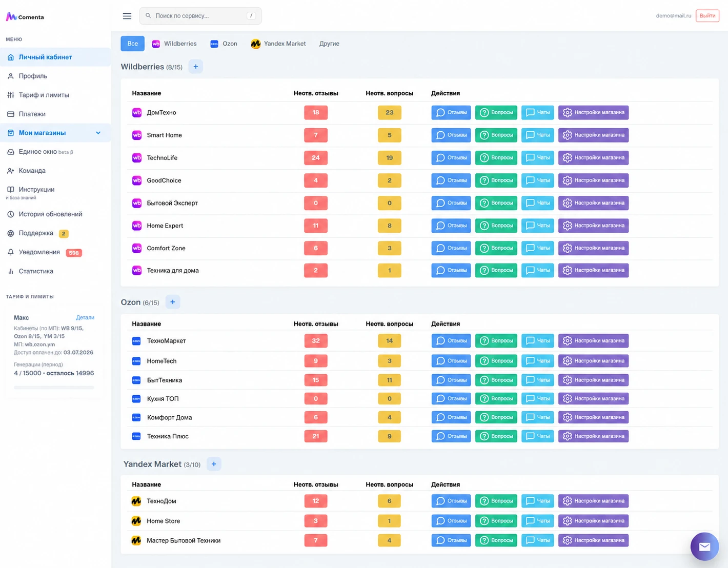Open Отзывы for Home Store
Image resolution: width=728 pixels, height=568 pixels.
click(x=451, y=521)
